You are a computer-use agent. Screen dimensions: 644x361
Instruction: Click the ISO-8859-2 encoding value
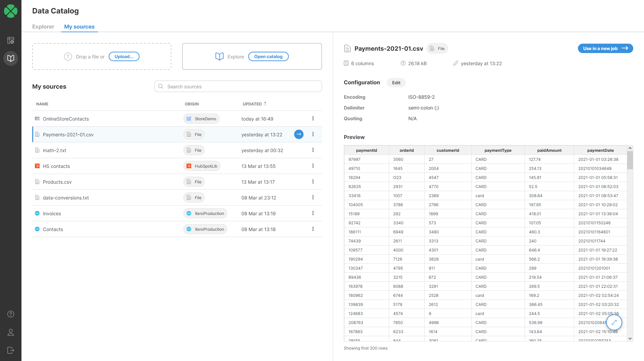(421, 97)
